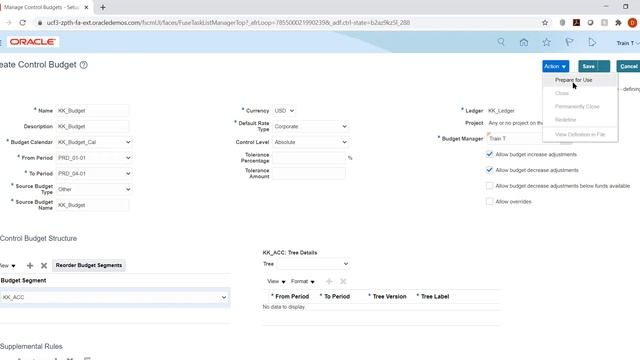640x360 pixels.
Task: Click the Show Me play-arrow icon
Action: [x=592, y=42]
